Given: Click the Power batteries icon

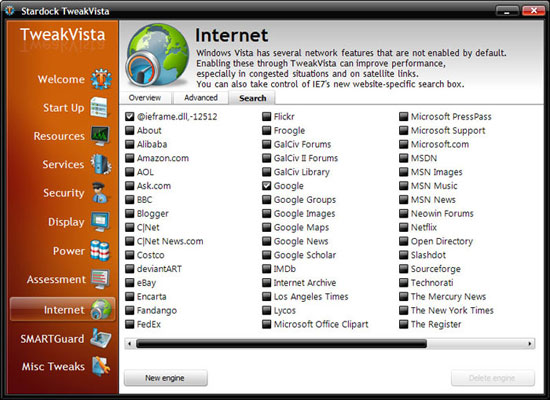Looking at the screenshot, I should tap(100, 251).
